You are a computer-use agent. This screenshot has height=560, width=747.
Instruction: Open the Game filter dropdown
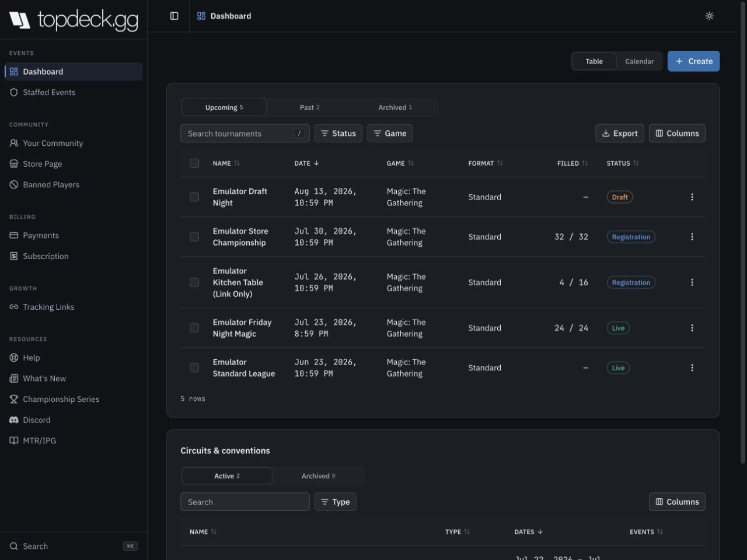(x=390, y=133)
